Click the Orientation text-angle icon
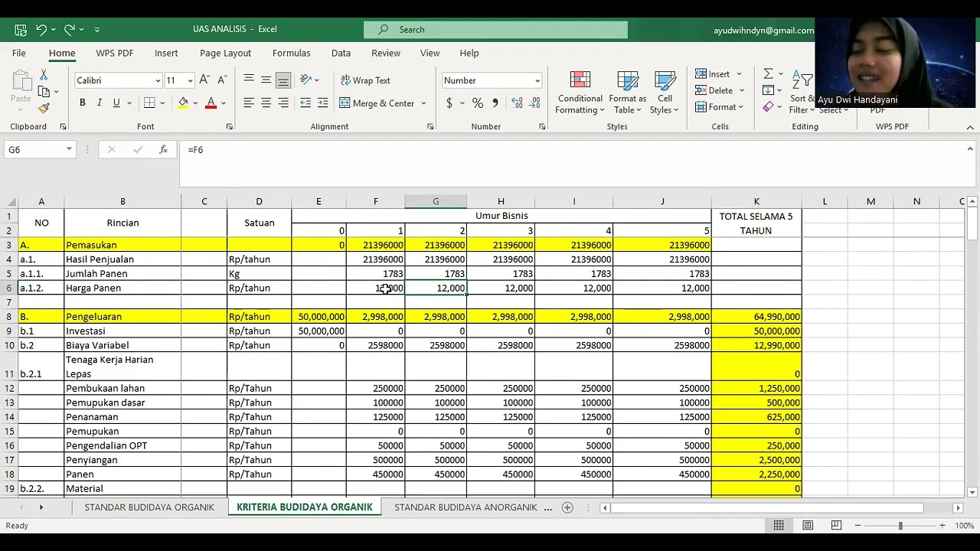This screenshot has width=980, height=551. (x=305, y=80)
